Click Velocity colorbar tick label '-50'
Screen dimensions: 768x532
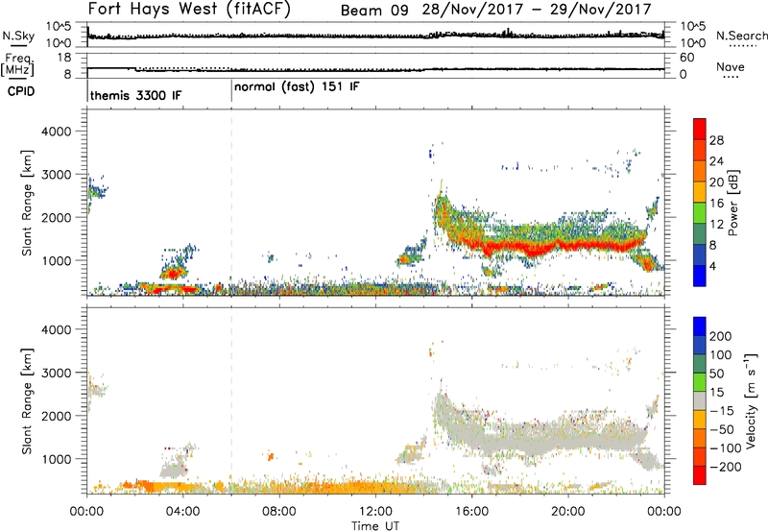click(722, 429)
